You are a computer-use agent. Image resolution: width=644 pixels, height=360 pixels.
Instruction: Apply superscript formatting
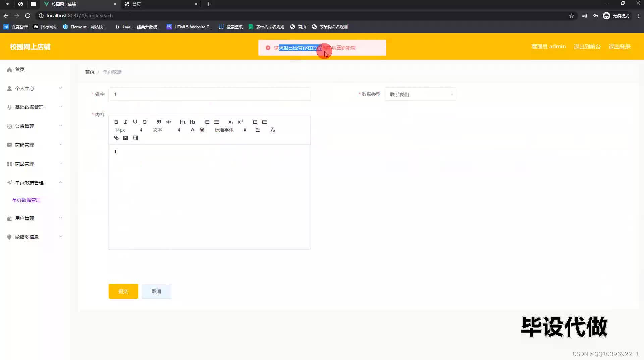[x=240, y=122]
